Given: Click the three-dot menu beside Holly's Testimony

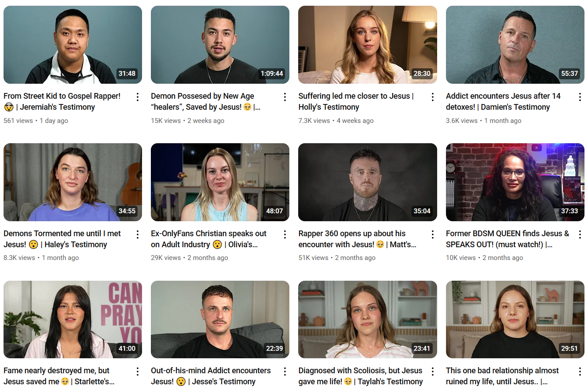Looking at the screenshot, I should (x=433, y=97).
